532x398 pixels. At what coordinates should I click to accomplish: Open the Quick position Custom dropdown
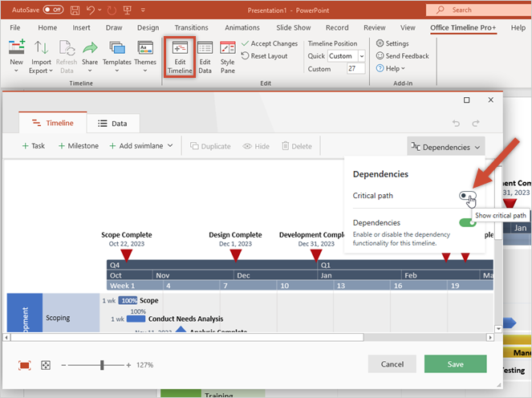(346, 56)
